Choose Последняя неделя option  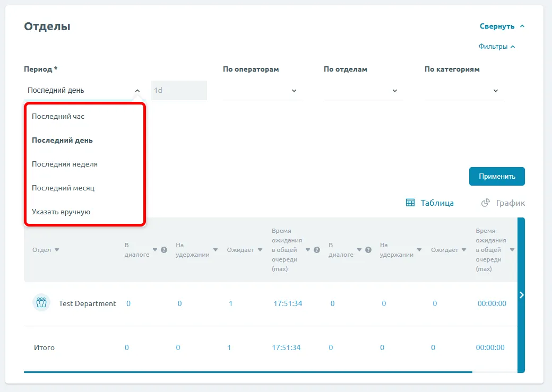(65, 164)
